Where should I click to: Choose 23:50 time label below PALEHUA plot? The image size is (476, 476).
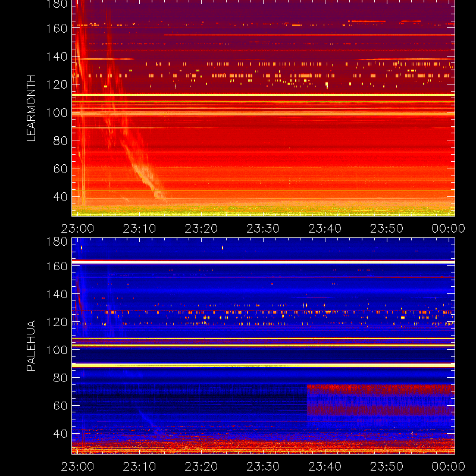coord(387,466)
